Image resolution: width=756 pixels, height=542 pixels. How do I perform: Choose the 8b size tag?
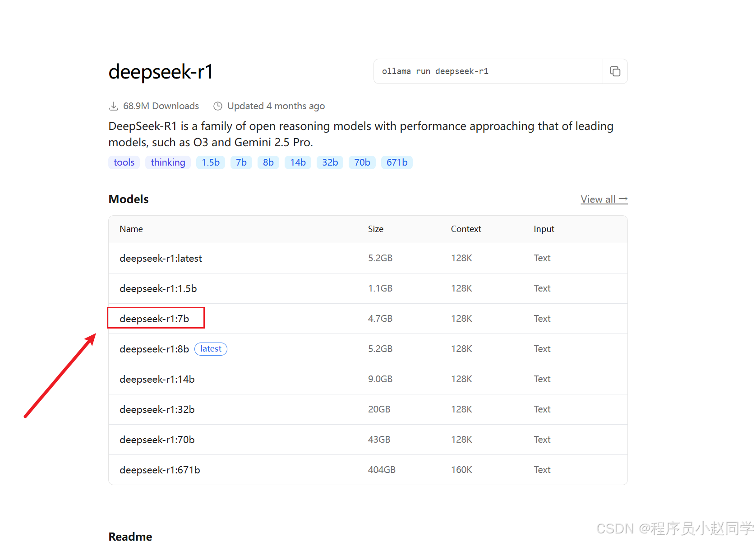coord(268,162)
